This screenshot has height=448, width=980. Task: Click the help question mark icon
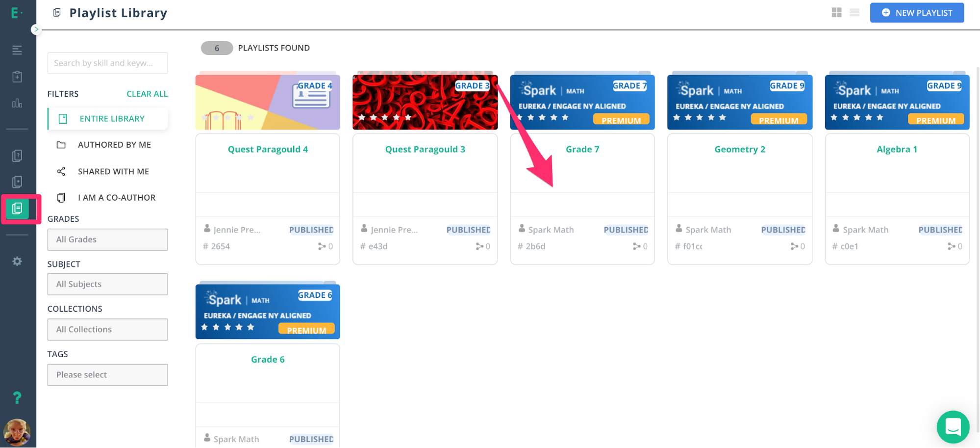tap(17, 397)
